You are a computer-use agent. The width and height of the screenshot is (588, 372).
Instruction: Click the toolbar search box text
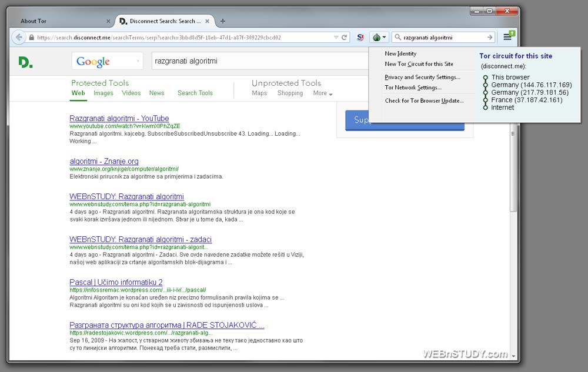pyautogui.click(x=428, y=38)
